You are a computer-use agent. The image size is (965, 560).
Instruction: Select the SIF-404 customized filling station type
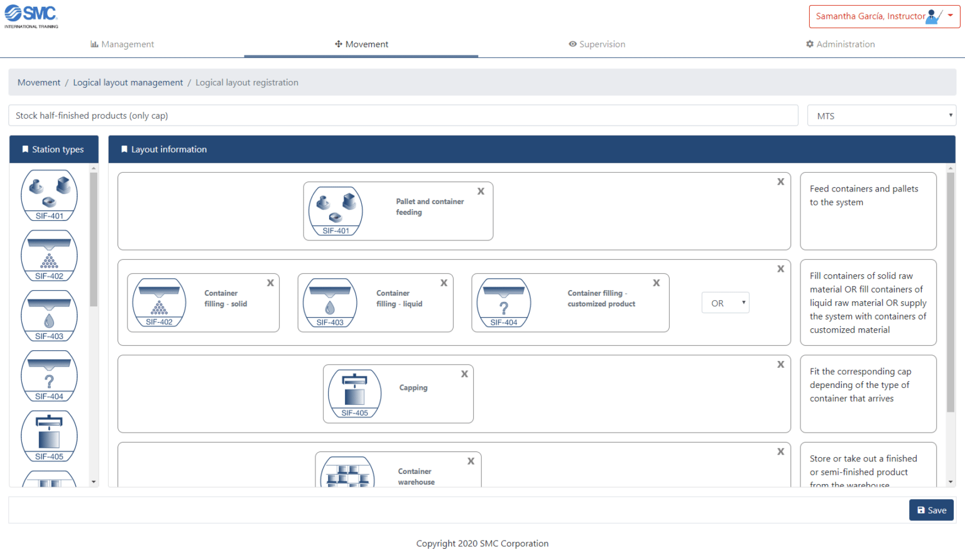[49, 376]
